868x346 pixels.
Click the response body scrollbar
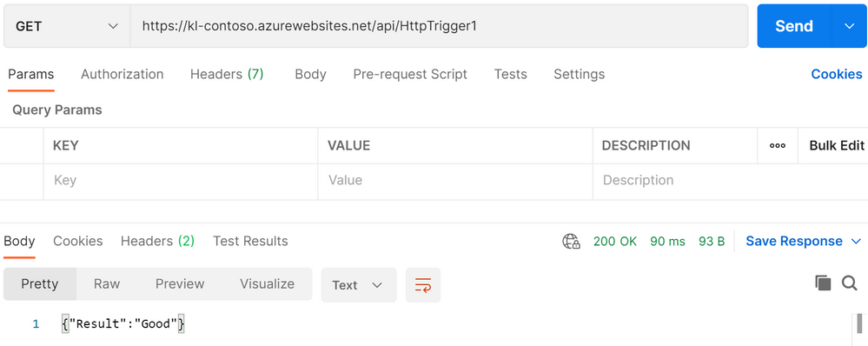click(x=859, y=324)
